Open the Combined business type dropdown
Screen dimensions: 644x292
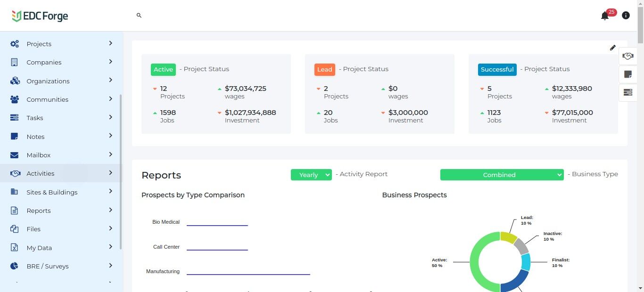502,175
